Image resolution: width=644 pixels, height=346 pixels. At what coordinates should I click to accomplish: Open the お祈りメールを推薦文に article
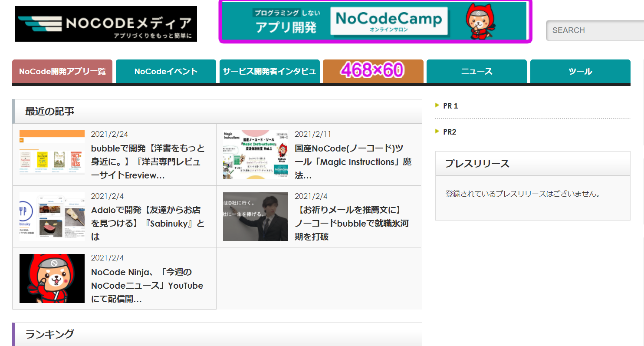click(x=352, y=224)
